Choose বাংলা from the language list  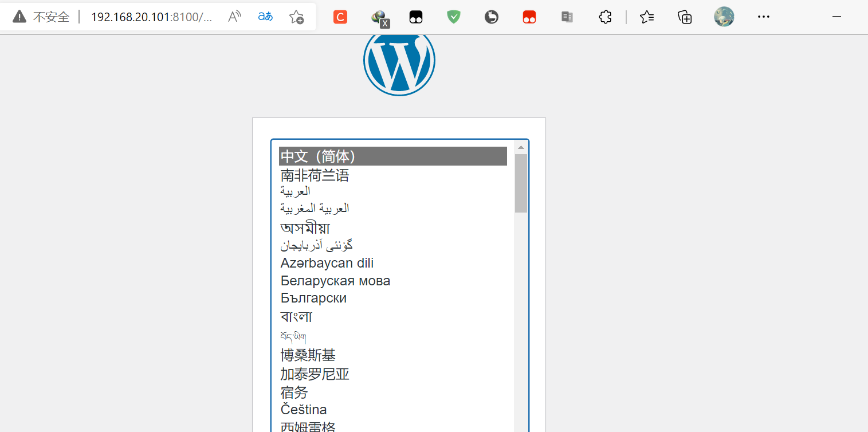tap(393, 317)
